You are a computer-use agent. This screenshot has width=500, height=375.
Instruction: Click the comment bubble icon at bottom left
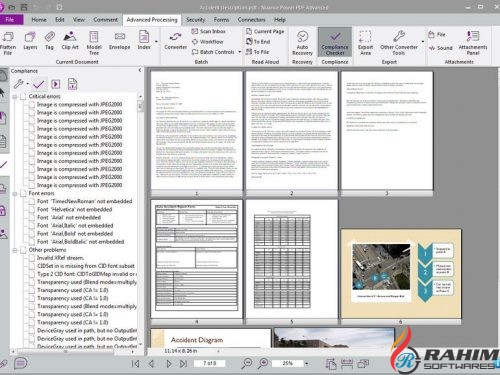[20, 363]
